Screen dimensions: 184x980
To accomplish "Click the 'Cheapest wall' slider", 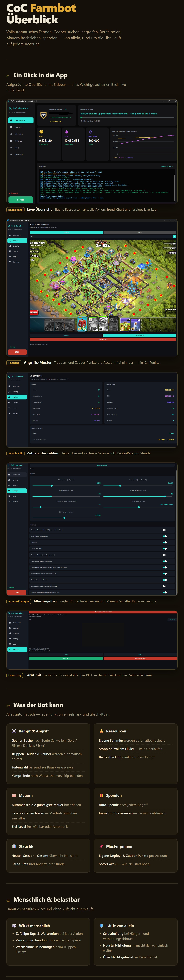I will [138, 486].
